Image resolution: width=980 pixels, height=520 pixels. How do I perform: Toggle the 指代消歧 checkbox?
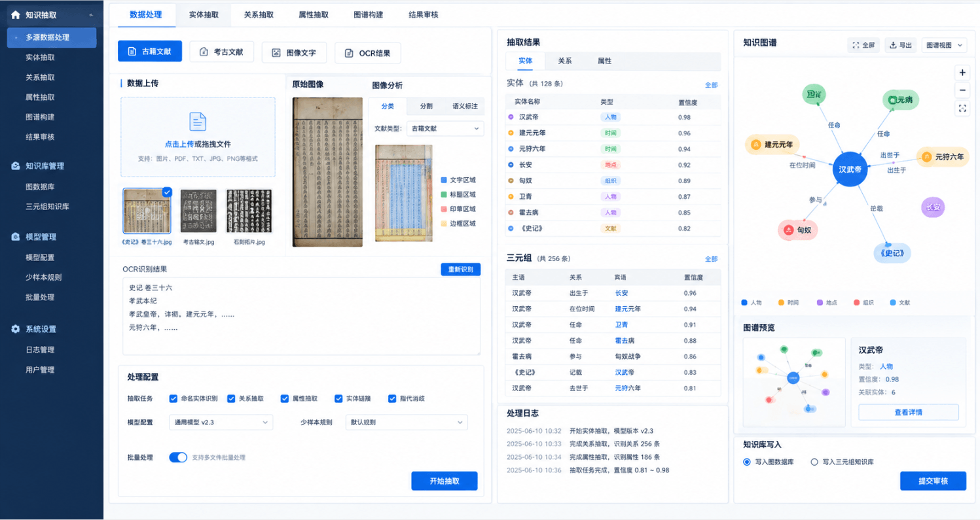coord(392,398)
